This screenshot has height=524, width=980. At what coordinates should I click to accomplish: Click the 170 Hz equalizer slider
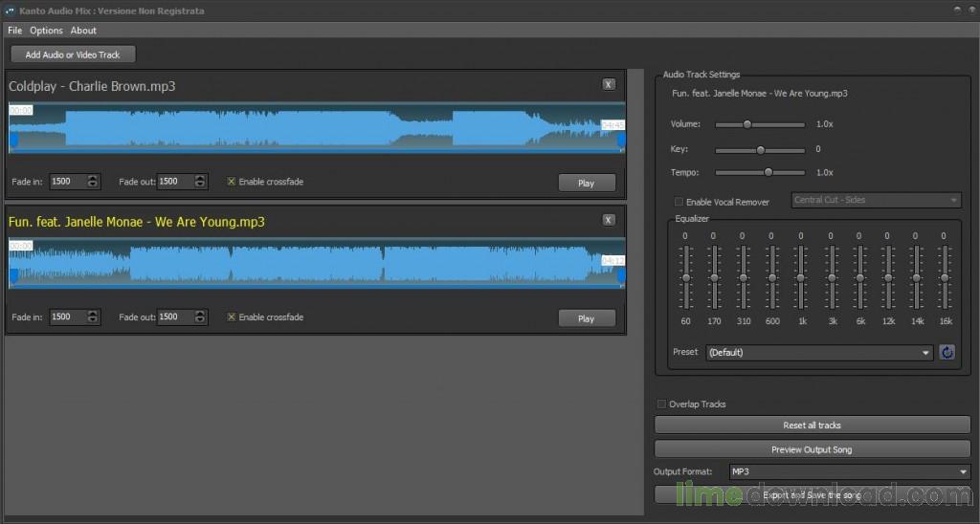point(714,277)
